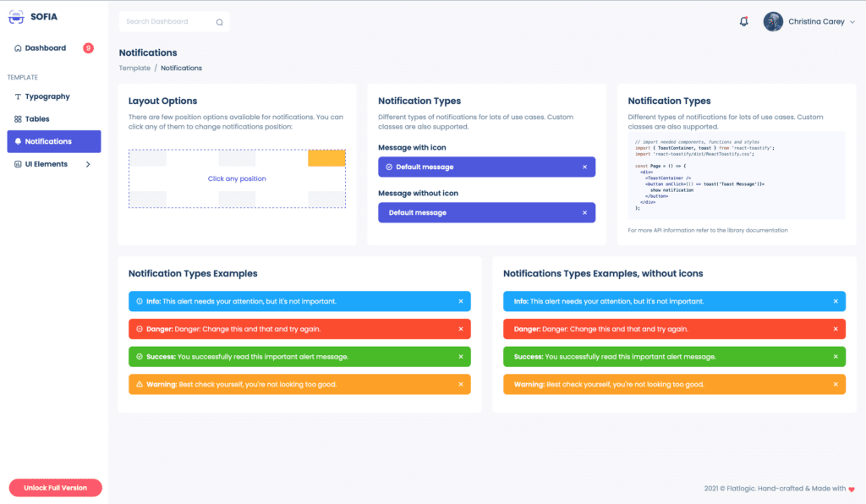
Task: Click the Notifications breadcrumb text
Action: (x=181, y=68)
